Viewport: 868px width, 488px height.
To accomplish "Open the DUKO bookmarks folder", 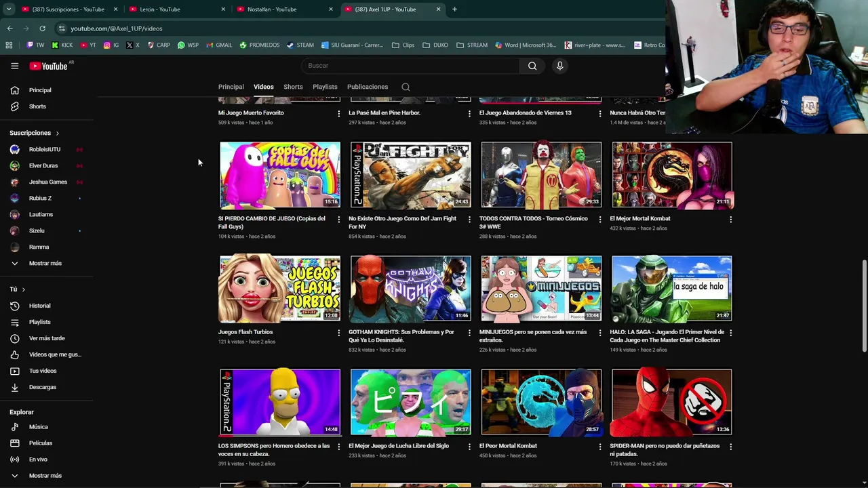I will click(x=435, y=45).
